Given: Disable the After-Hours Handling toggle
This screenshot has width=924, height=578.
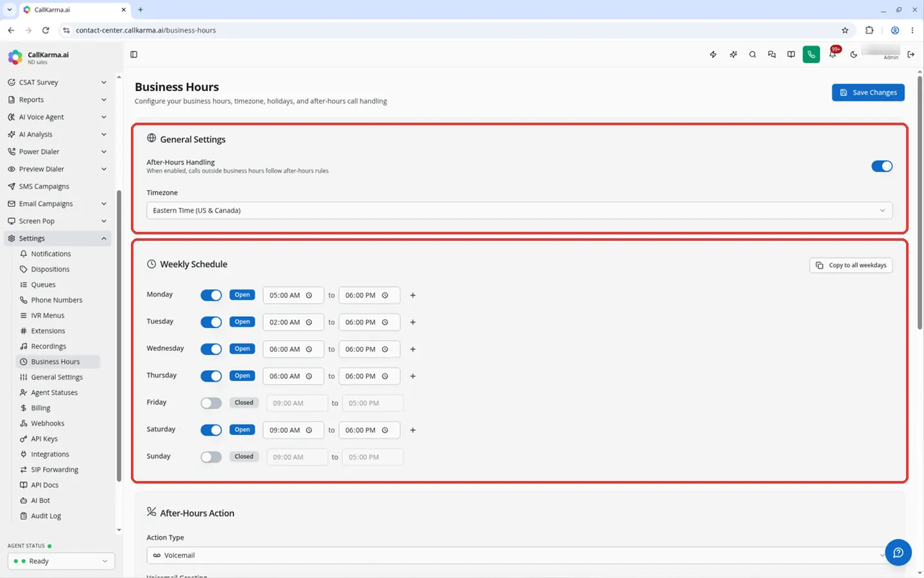Looking at the screenshot, I should [x=882, y=166].
